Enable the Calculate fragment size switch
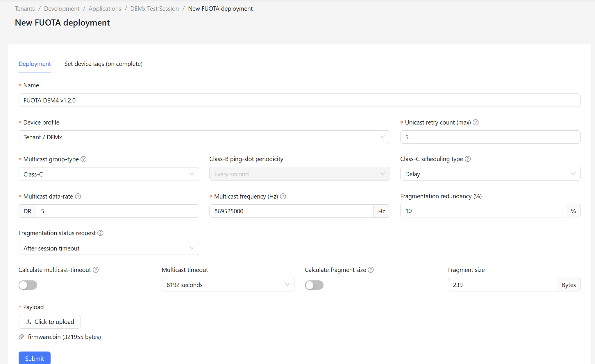This screenshot has width=595, height=364. (x=314, y=285)
